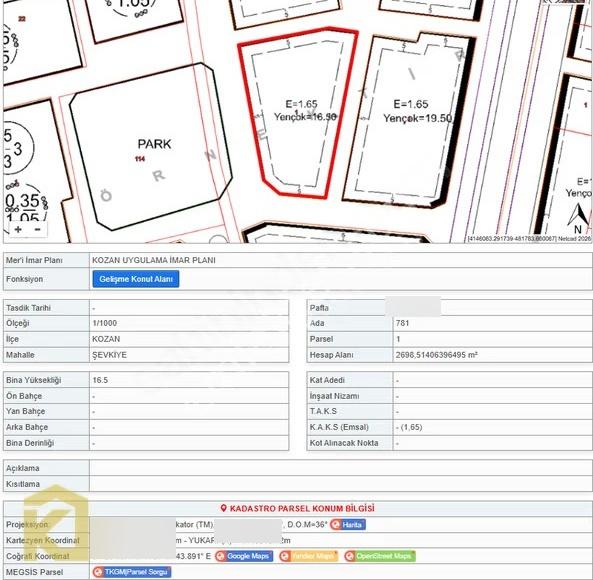Click the Bina Yüksekliği value '16.5'

[100, 380]
